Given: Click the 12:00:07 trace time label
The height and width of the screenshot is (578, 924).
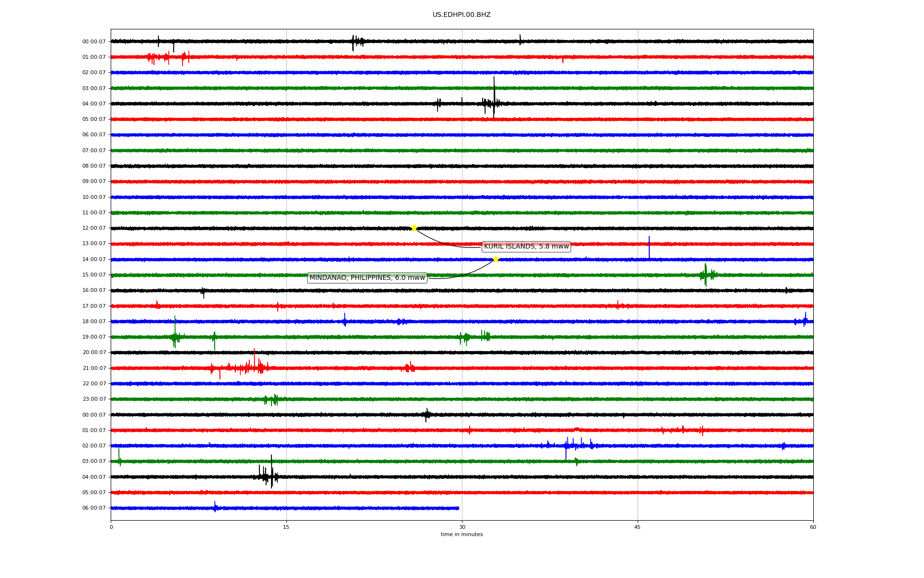Looking at the screenshot, I should [94, 228].
